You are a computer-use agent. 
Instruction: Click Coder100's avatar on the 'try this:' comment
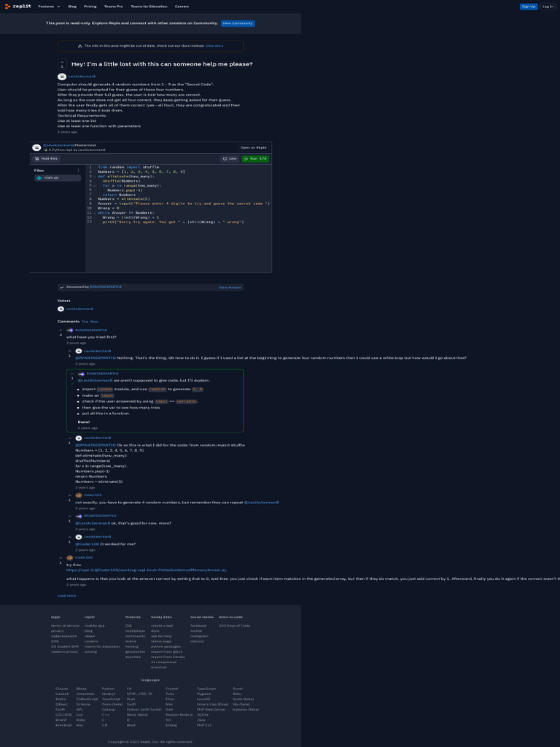click(70, 557)
